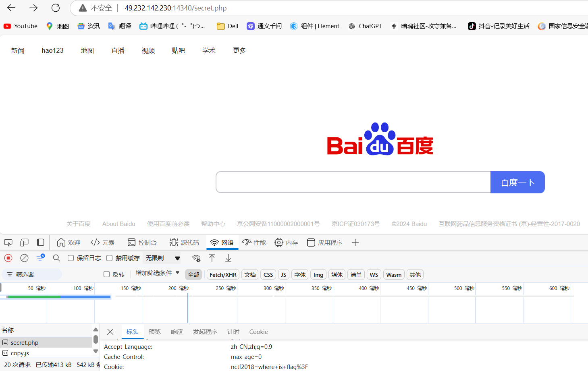
Task: Open the YouTube bookmark
Action: [x=21, y=26]
